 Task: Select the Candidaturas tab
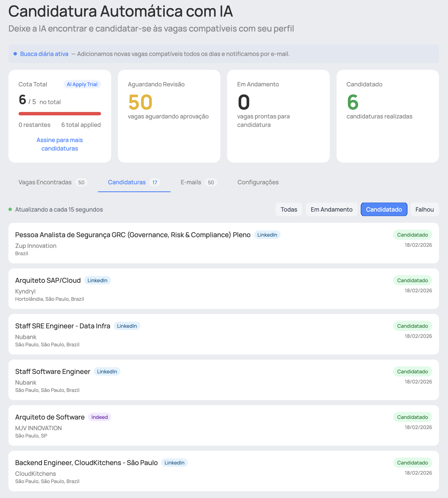134,182
